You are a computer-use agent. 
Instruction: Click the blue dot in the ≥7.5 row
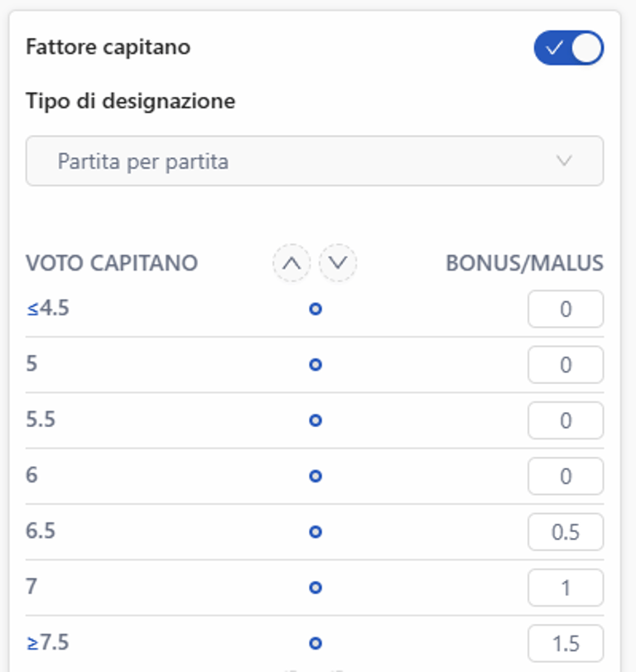coord(315,643)
